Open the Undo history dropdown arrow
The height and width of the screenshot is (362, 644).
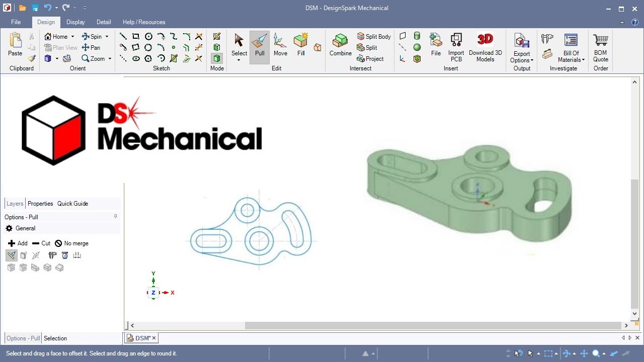[x=57, y=8]
